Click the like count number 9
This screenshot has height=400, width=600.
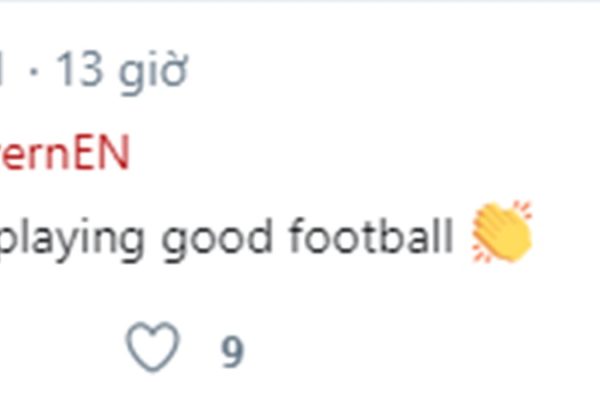click(x=232, y=351)
